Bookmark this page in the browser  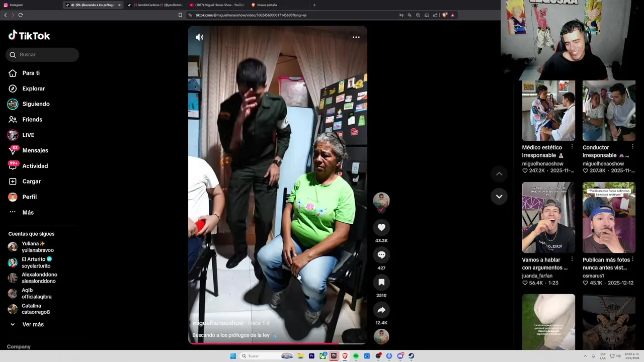coord(180,15)
